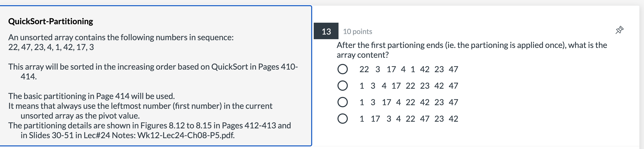Click the answer label '1 3 17 4 22 42 23 47'
The image size is (644, 149).
[409, 102]
